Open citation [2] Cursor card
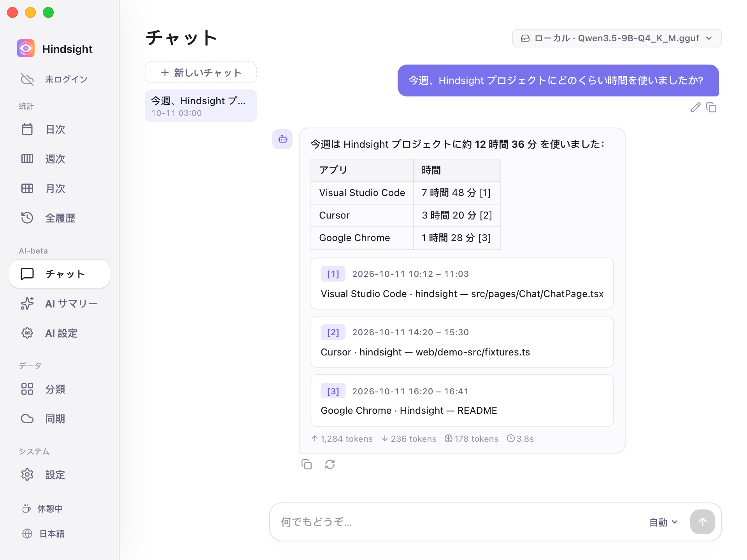Image resolution: width=747 pixels, height=560 pixels. click(462, 342)
